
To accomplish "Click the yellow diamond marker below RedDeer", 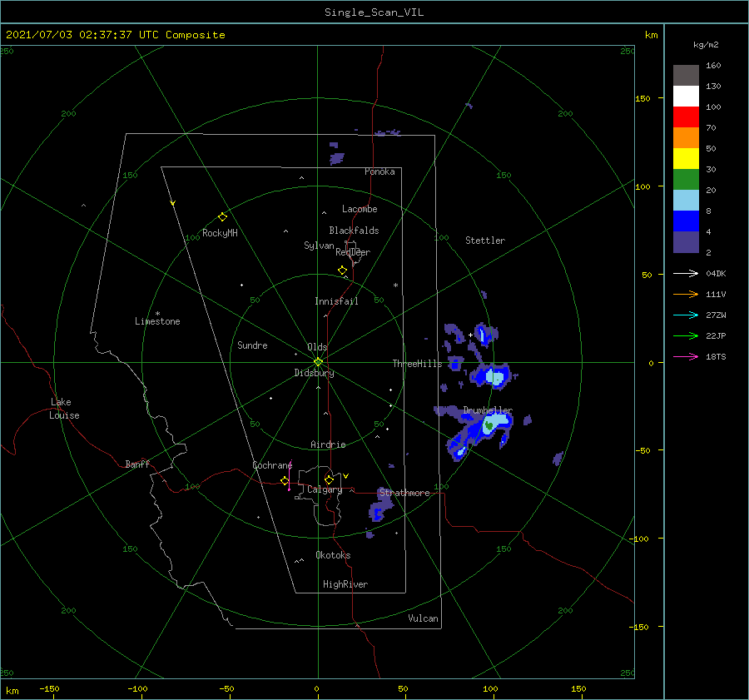I will coord(342,270).
